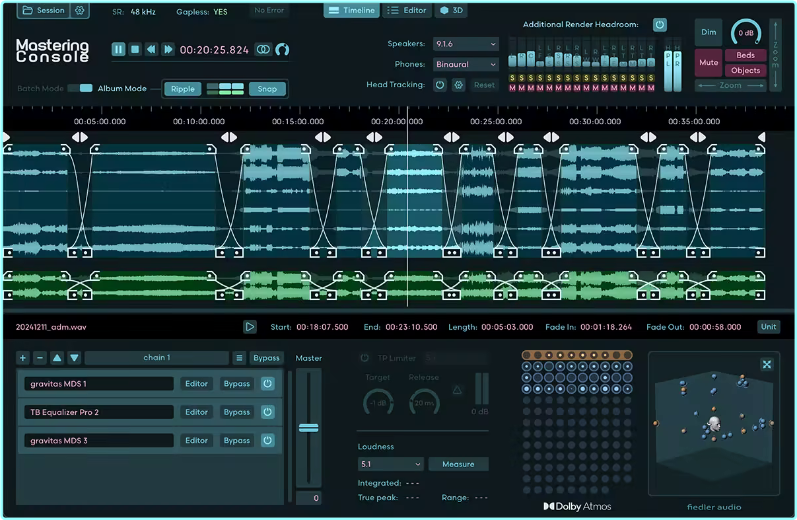Expand the 3D object view panel

click(766, 365)
